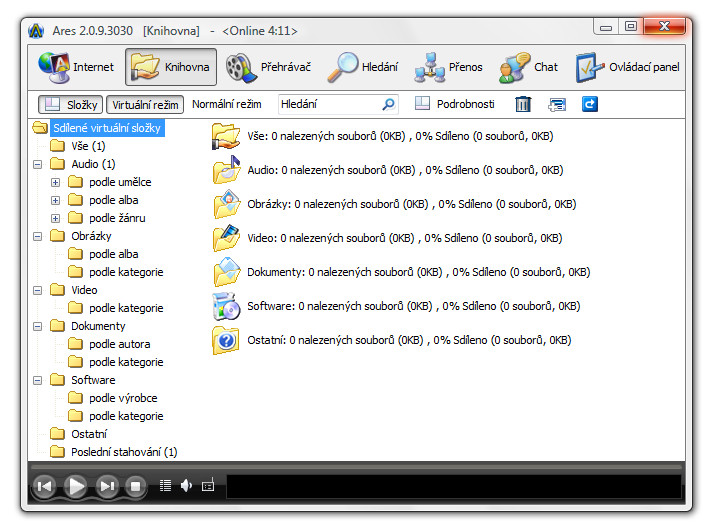Select the Software folder in tree
Screen dimensions: 712x529
point(93,380)
